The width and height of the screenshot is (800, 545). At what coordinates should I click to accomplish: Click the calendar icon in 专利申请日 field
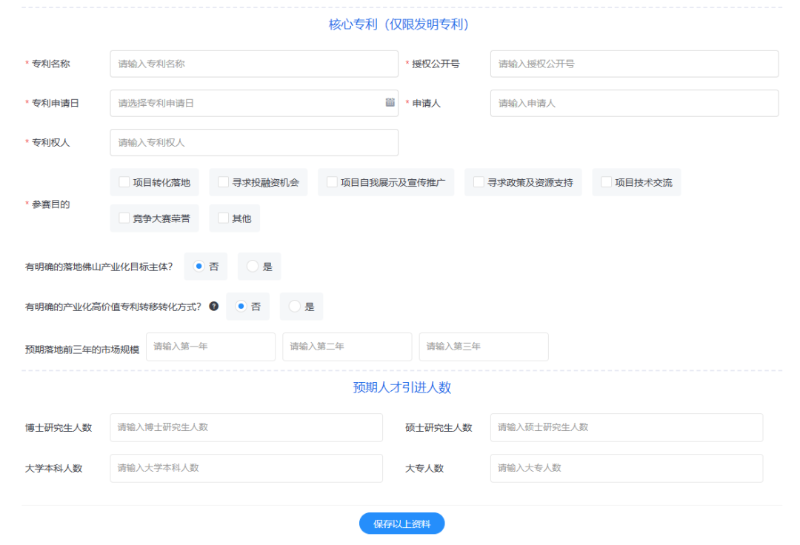pos(390,103)
